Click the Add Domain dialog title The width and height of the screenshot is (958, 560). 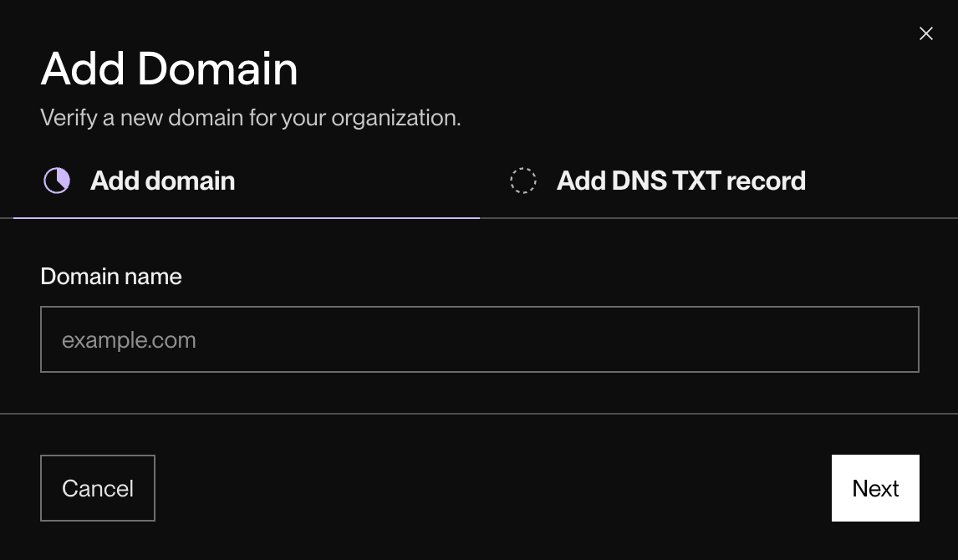pyautogui.click(x=170, y=69)
